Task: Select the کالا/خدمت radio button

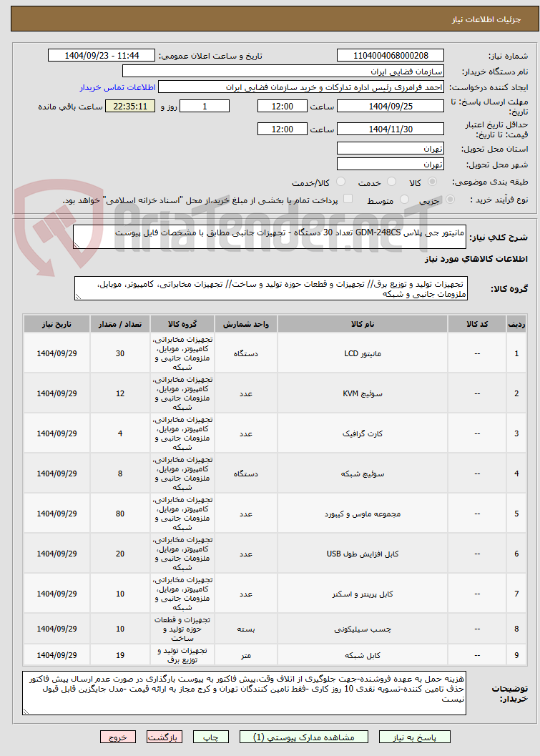Action: click(x=340, y=182)
